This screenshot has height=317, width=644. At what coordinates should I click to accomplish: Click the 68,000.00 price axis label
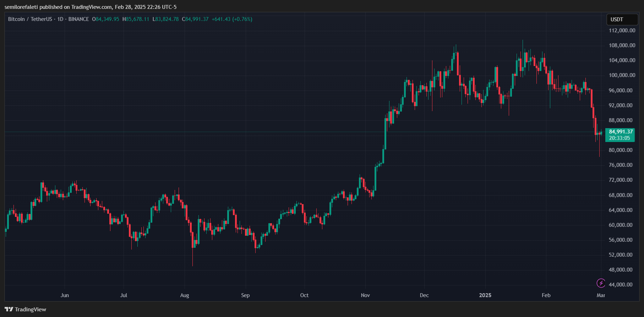coord(621,195)
